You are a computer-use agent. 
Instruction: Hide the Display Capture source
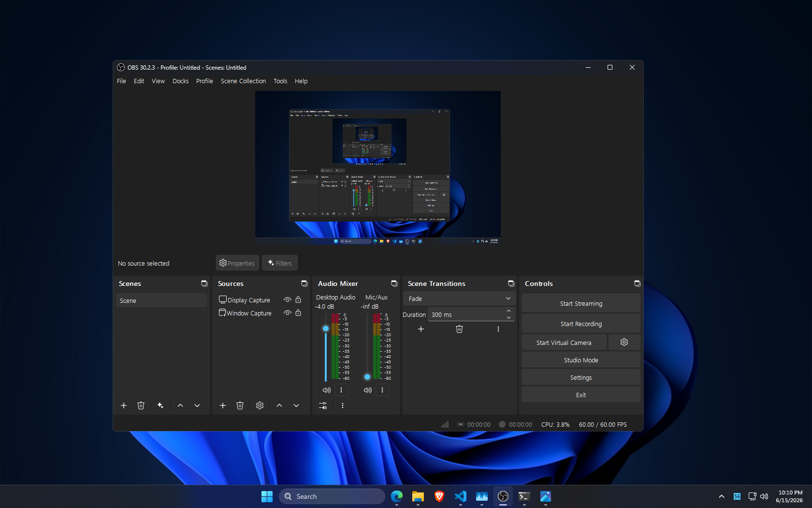click(288, 300)
